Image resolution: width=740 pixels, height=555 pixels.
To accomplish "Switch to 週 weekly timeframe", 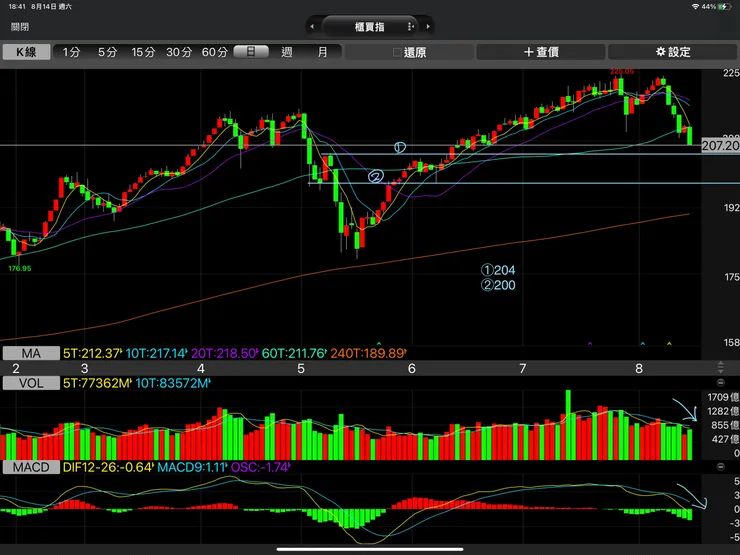I will pyautogui.click(x=286, y=52).
